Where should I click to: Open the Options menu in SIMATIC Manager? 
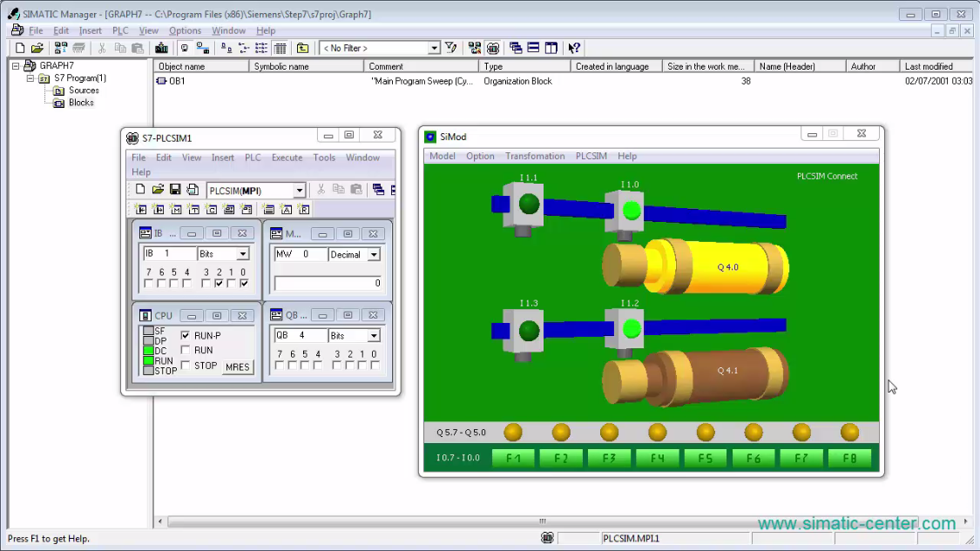click(185, 30)
